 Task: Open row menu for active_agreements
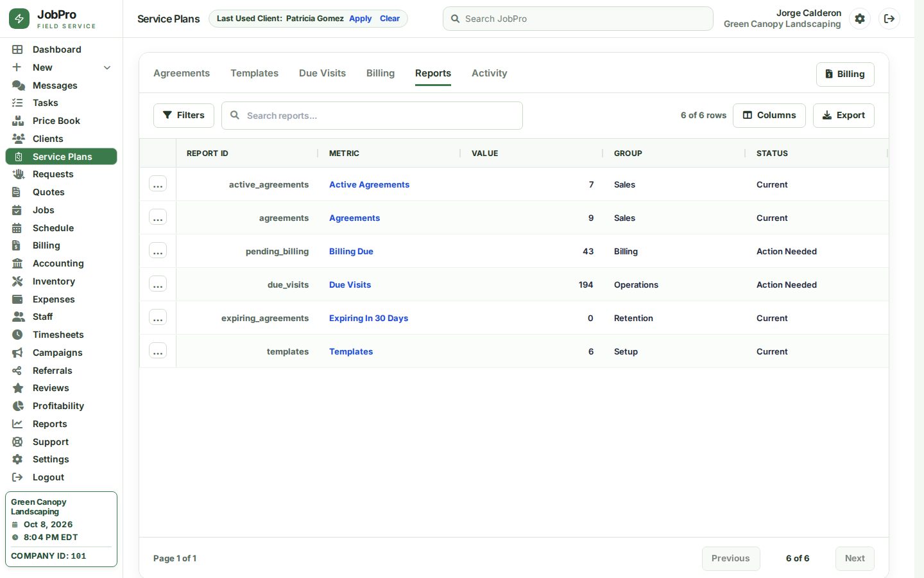[x=158, y=184]
